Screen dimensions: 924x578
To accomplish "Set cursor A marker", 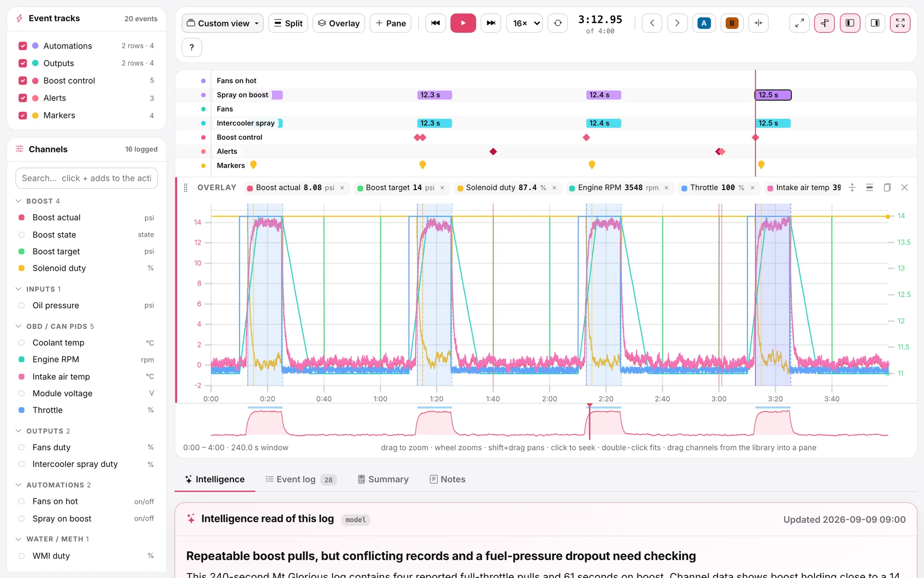I will point(704,23).
